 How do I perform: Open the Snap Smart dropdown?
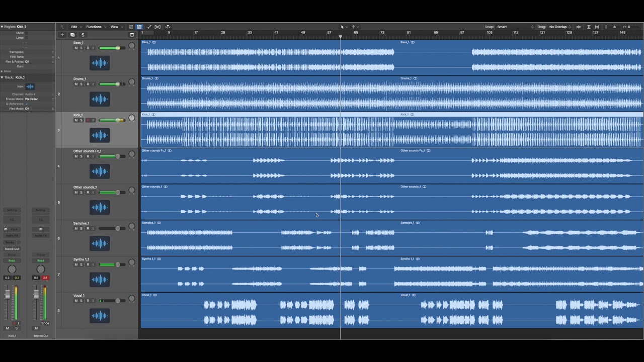tap(515, 27)
